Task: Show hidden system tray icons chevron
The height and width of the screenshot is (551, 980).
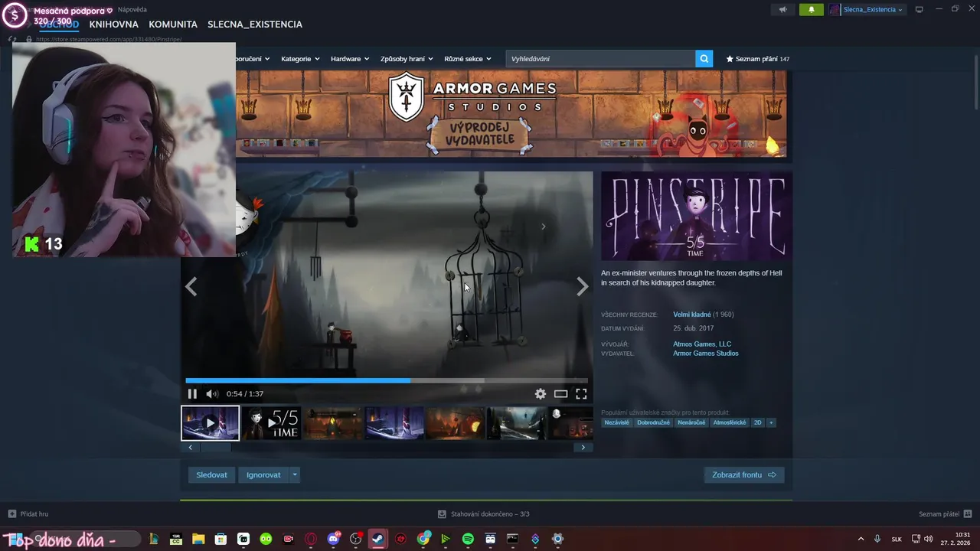Action: pyautogui.click(x=861, y=539)
